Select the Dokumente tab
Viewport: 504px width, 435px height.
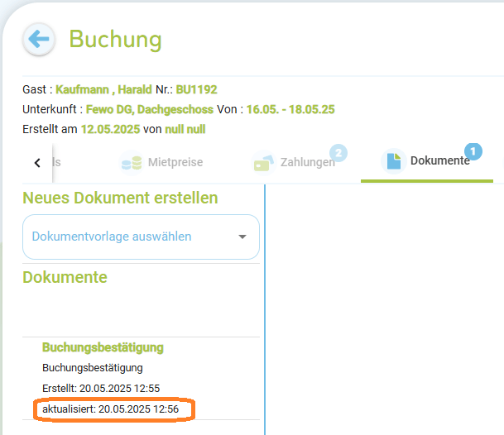(427, 161)
